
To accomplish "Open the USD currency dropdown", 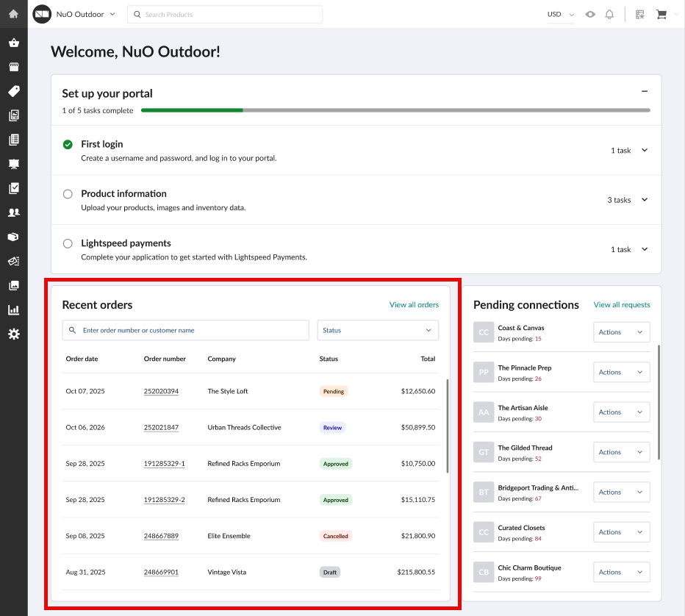I will [560, 14].
